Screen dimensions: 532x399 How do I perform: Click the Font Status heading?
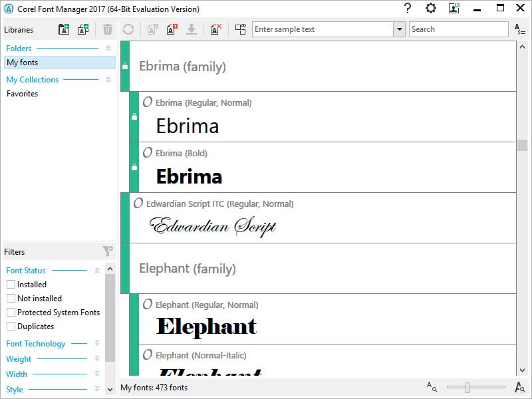click(26, 271)
